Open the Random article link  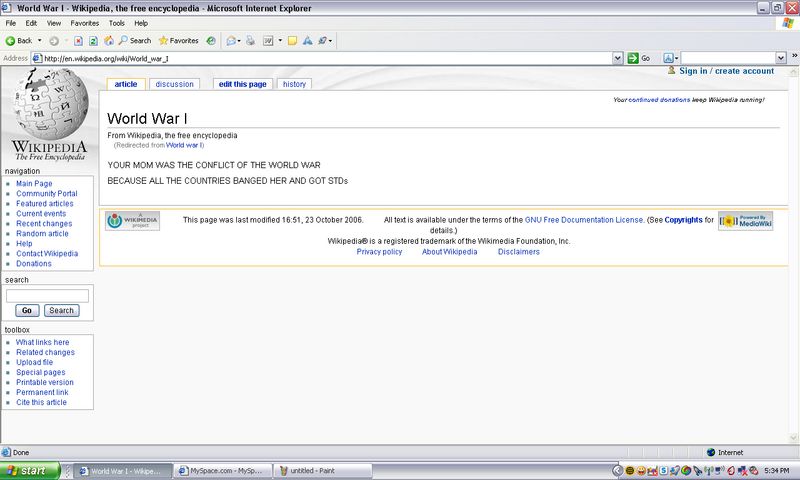tap(42, 234)
